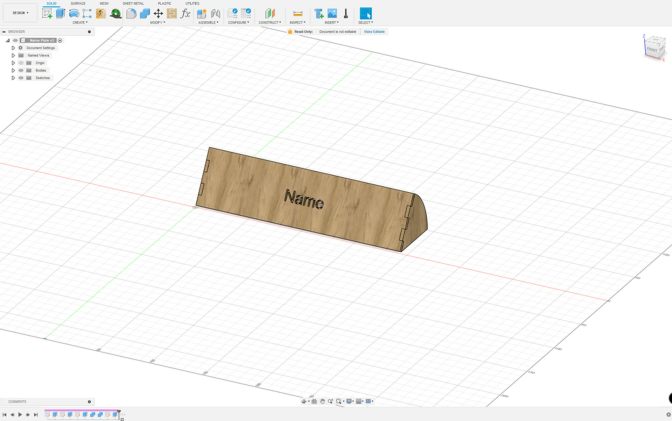
Task: Expand the Named Views node
Action: click(x=13, y=55)
